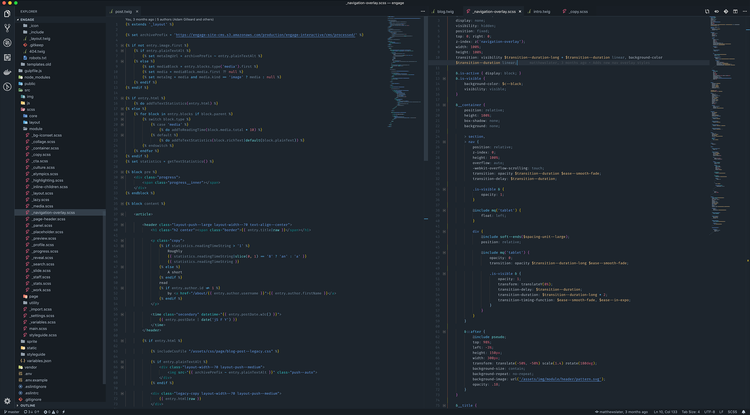The image size is (750, 415).
Task: Click the Ln 10, Col 133 cursor position indicator
Action: click(x=664, y=412)
